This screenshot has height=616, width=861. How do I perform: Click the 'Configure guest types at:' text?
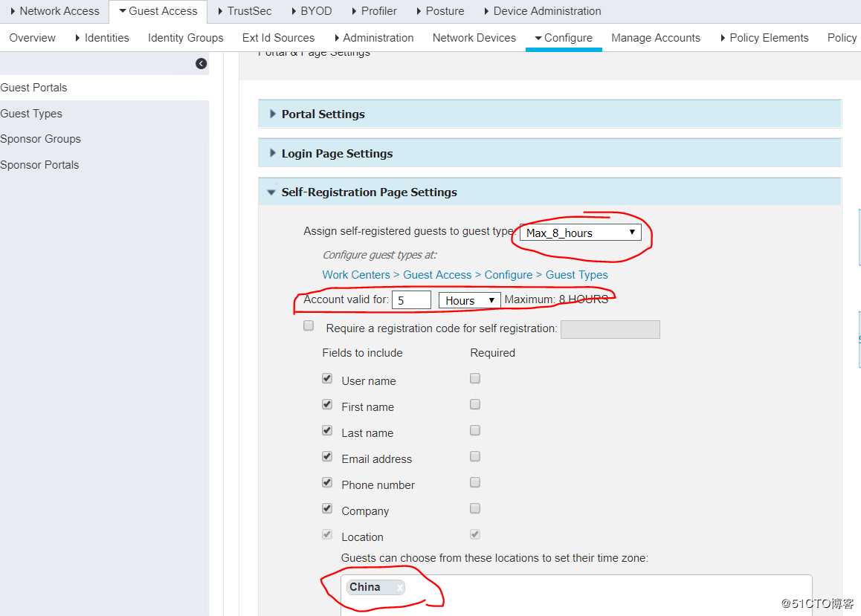click(x=379, y=255)
